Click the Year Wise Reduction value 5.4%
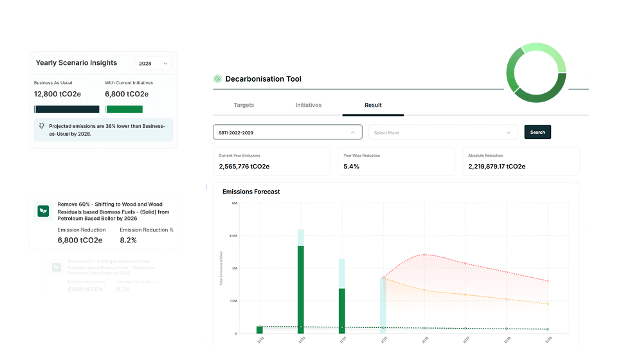The image size is (634, 364). pos(351,167)
